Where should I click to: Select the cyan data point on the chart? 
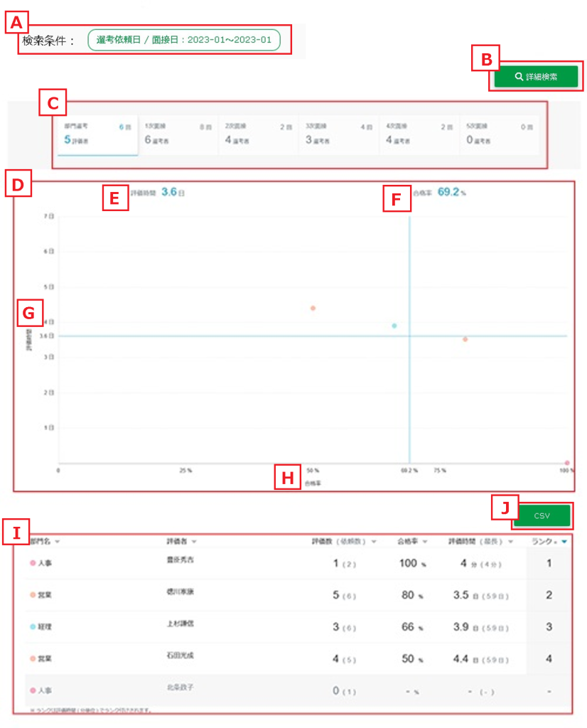(x=394, y=326)
